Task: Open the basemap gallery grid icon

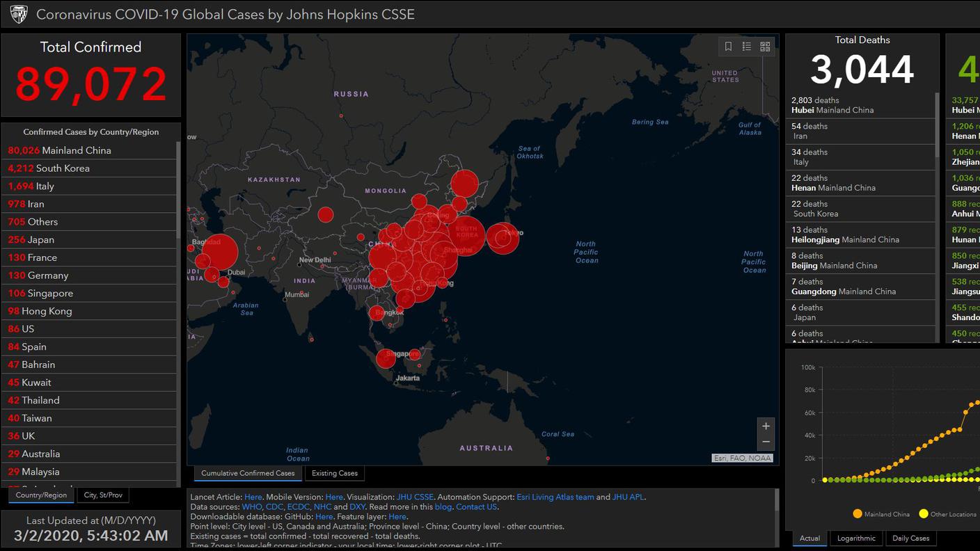Action: (765, 47)
